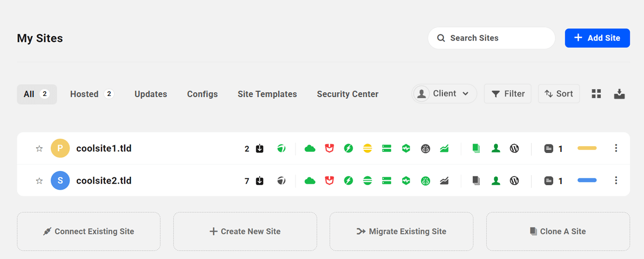Open the Filter options
The image size is (644, 259).
click(508, 94)
